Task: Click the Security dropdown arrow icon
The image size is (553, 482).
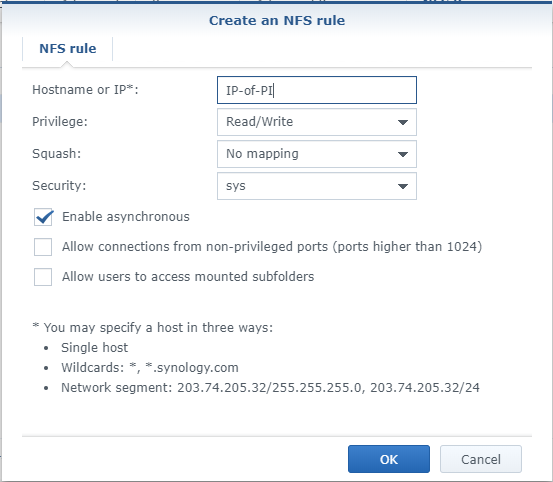Action: [x=402, y=186]
